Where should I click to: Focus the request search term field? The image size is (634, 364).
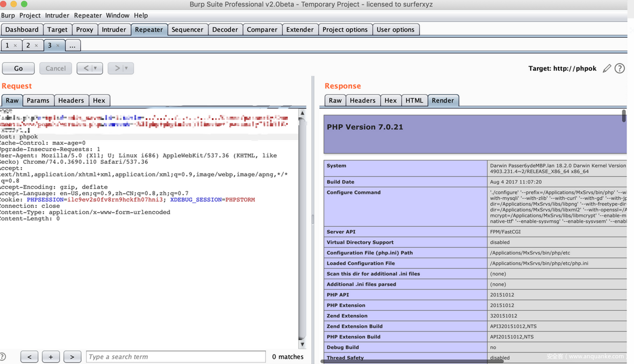click(x=176, y=357)
